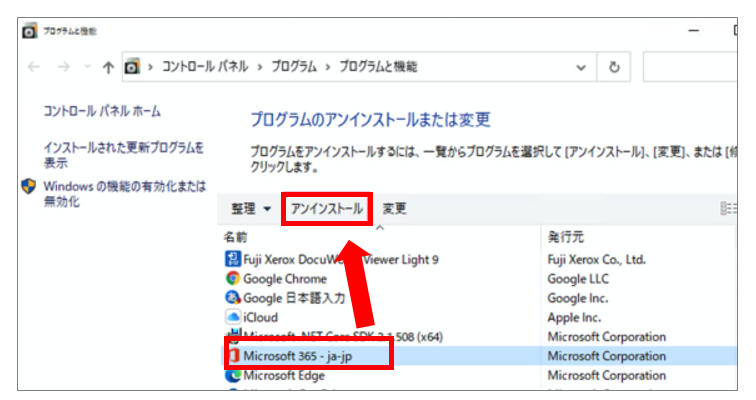
Task: Click publisher Fuji Xerox Co., Ltd.
Action: 596,260
